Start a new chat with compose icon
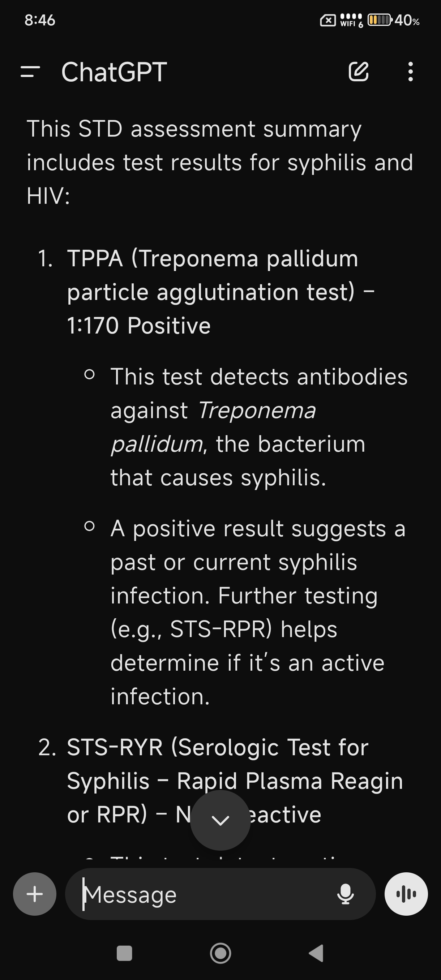Image resolution: width=441 pixels, height=980 pixels. click(x=359, y=72)
